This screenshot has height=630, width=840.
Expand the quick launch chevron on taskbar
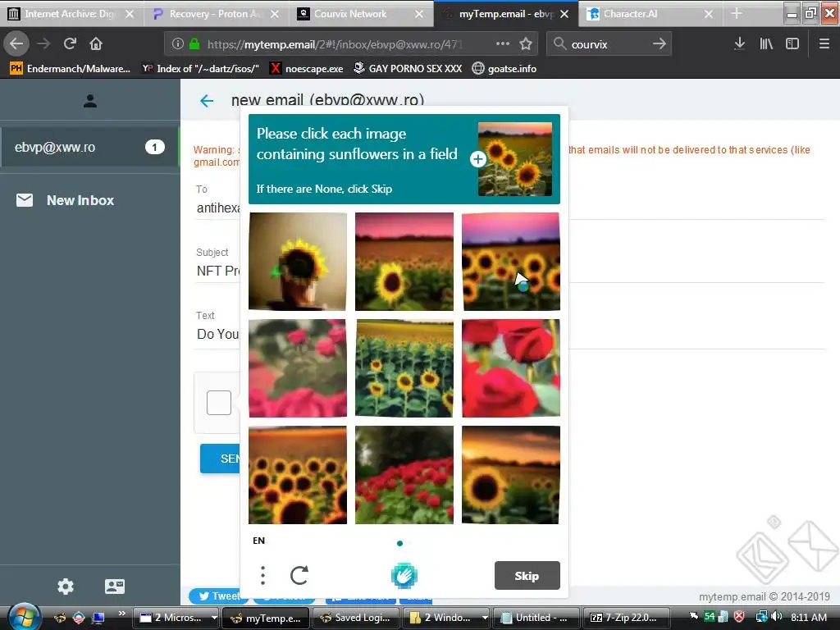122,613
